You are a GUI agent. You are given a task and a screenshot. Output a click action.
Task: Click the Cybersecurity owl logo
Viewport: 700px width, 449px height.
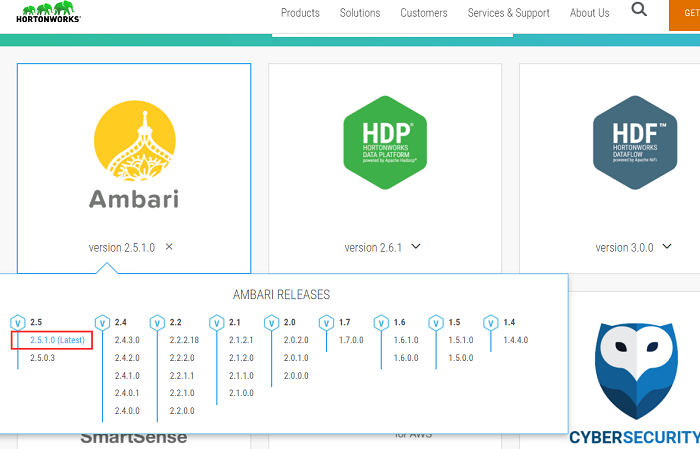pos(636,371)
